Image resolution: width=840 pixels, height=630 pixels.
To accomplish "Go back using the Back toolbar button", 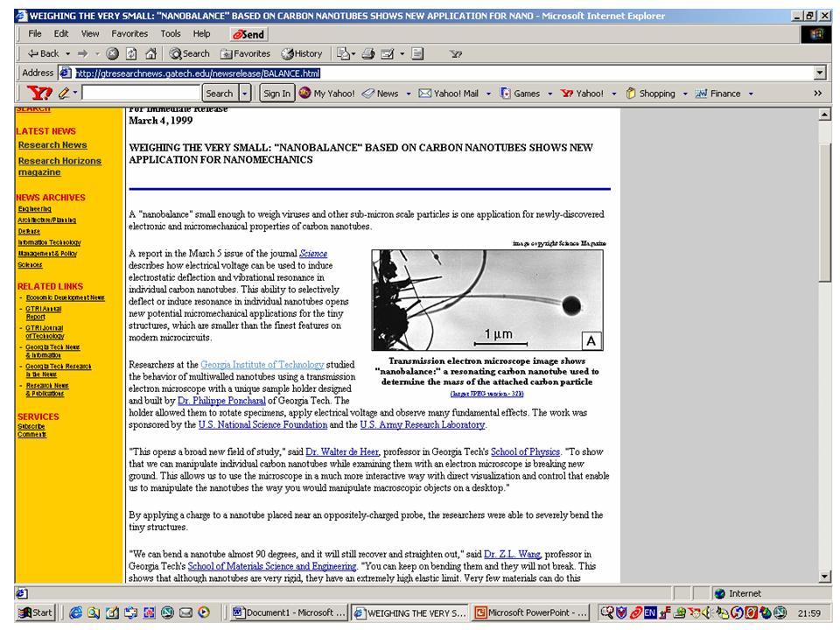I will (44, 53).
